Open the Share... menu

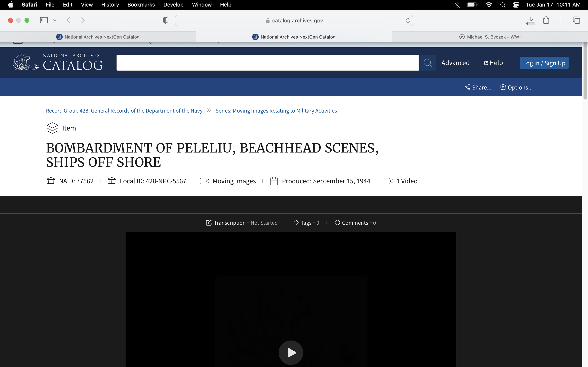point(478,87)
